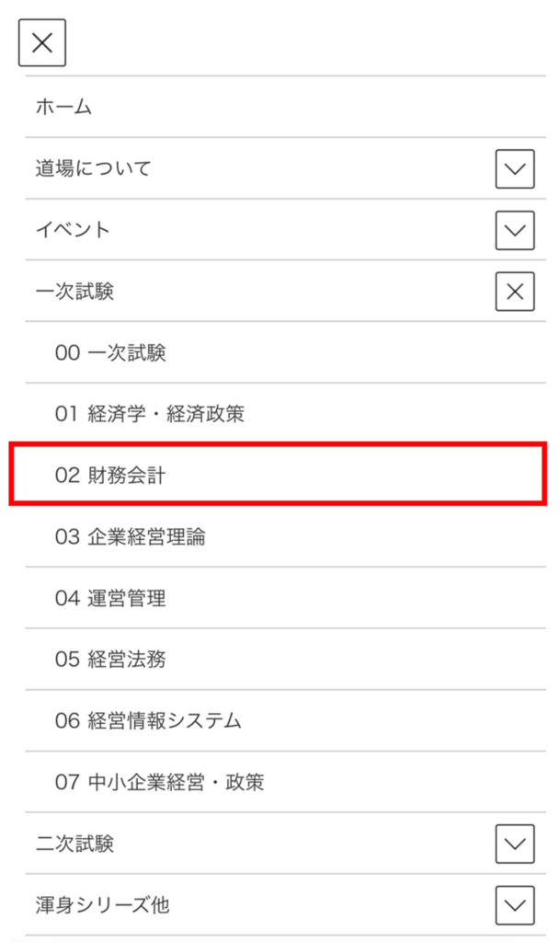
Task: Expand the 渾身シリーズ他 submenu chevron
Action: [x=514, y=905]
